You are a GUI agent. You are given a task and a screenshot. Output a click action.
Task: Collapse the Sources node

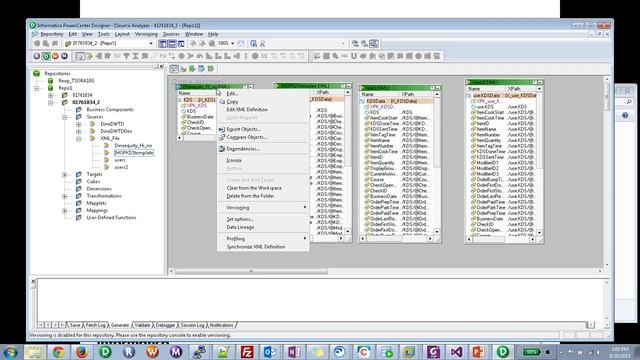64,117
